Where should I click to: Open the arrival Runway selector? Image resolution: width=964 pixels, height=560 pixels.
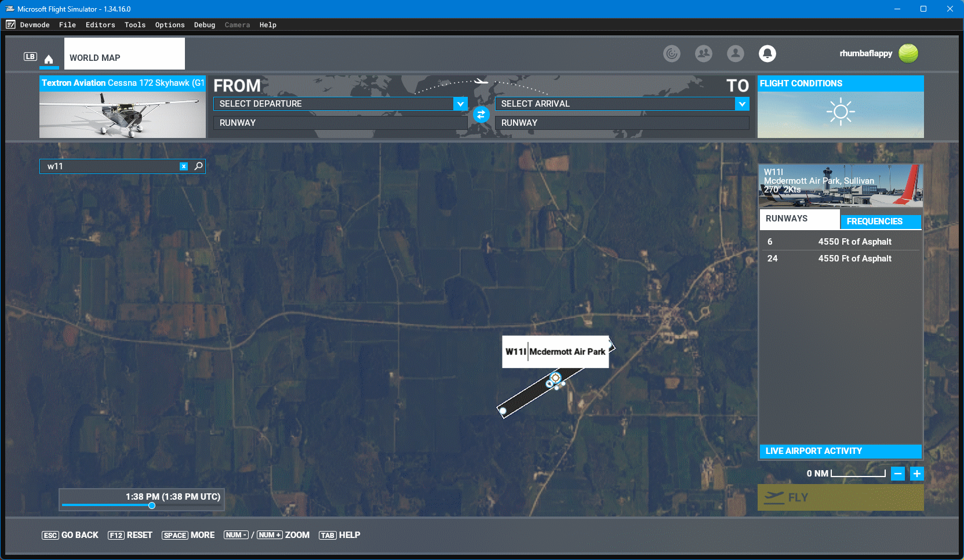[622, 123]
